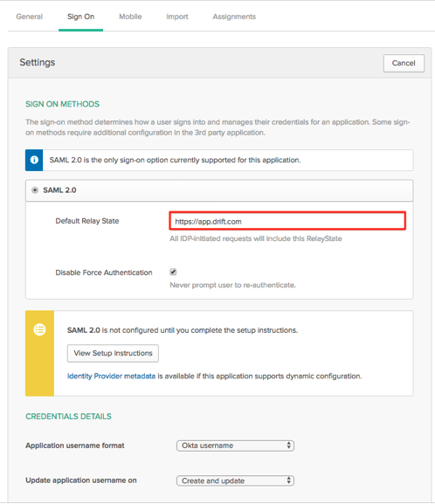Click 'Never prompt user to re-authenticate' text
The height and width of the screenshot is (504, 435).
[x=232, y=285]
